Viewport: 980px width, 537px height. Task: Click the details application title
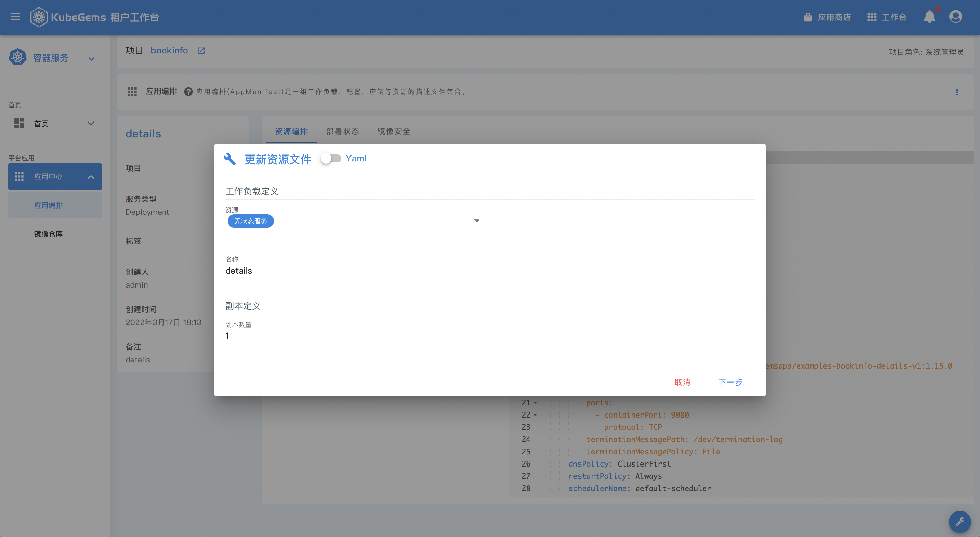pyautogui.click(x=143, y=134)
